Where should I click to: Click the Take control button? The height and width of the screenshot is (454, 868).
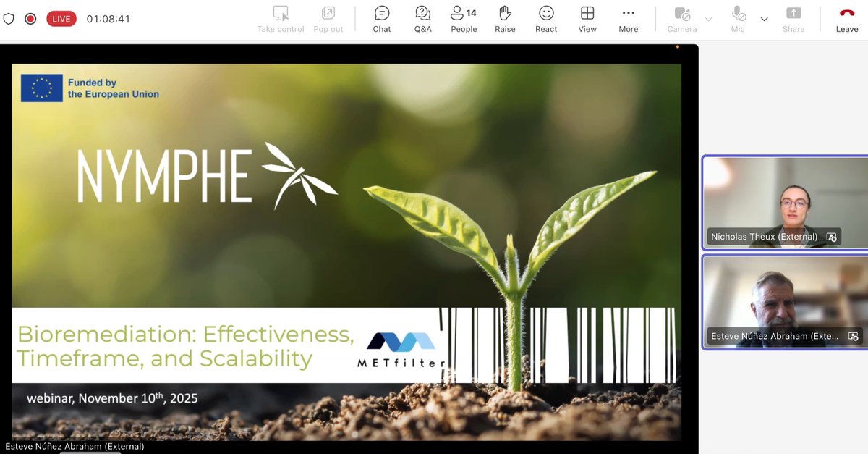[281, 20]
